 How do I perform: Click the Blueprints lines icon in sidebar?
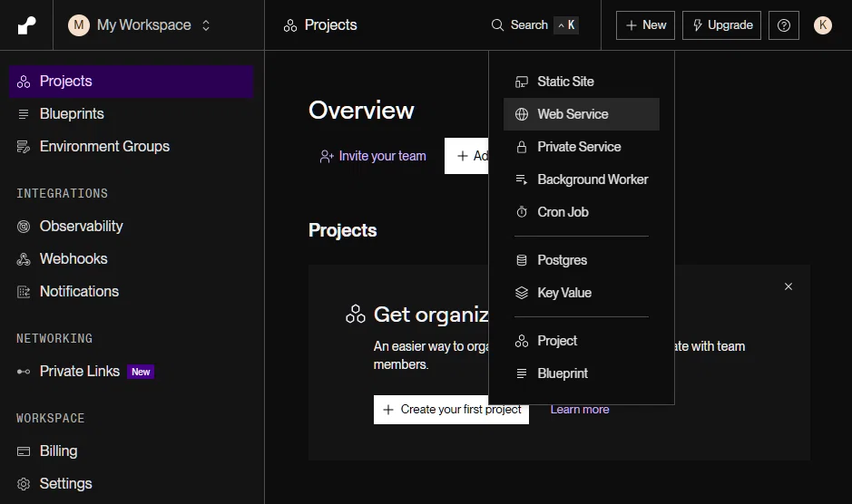click(x=24, y=114)
